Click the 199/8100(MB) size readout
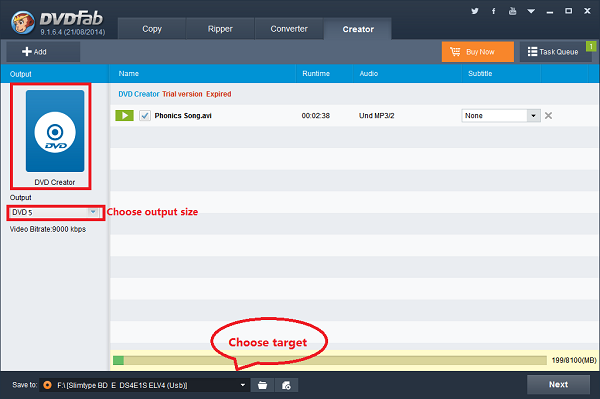600x399 pixels. point(574,360)
